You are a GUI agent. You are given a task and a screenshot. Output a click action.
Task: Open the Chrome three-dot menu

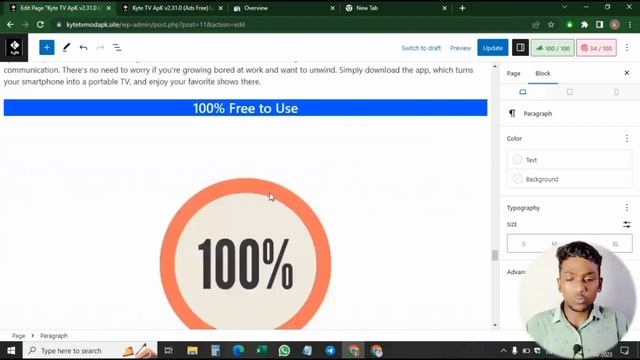click(x=630, y=24)
